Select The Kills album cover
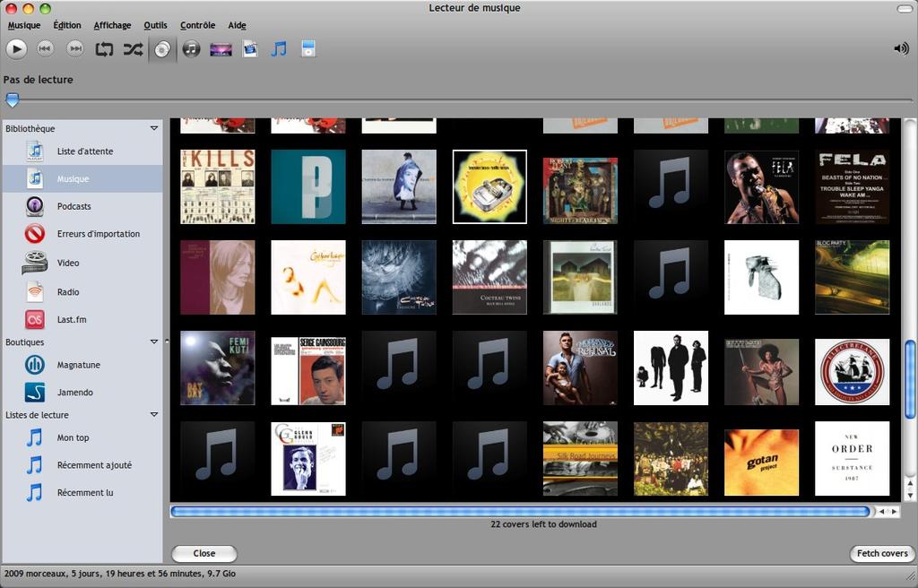The width and height of the screenshot is (918, 588). pyautogui.click(x=217, y=186)
